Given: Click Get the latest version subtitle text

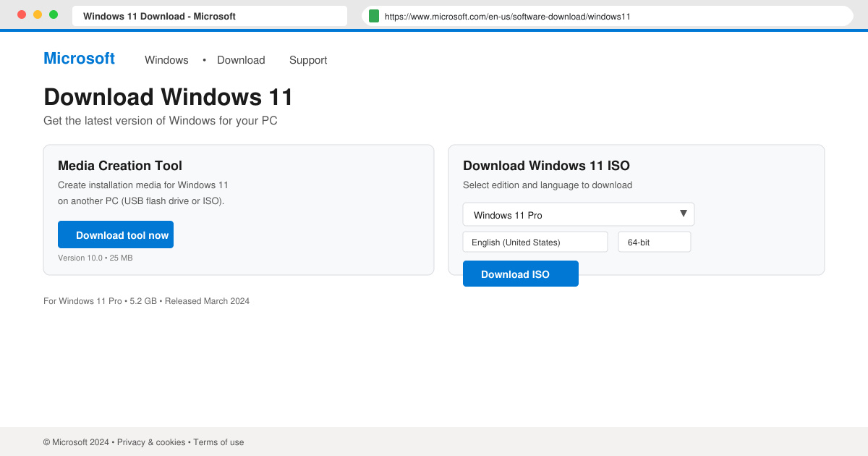Looking at the screenshot, I should tap(161, 121).
